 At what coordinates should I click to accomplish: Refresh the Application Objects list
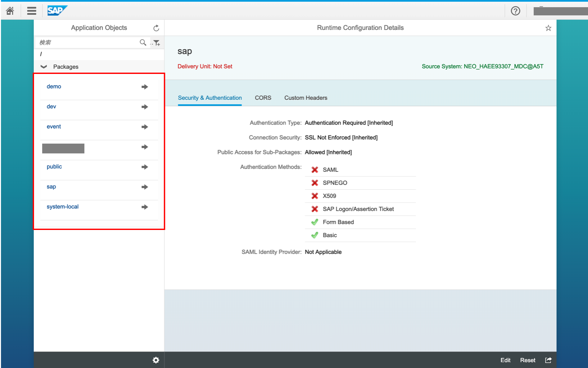(156, 28)
